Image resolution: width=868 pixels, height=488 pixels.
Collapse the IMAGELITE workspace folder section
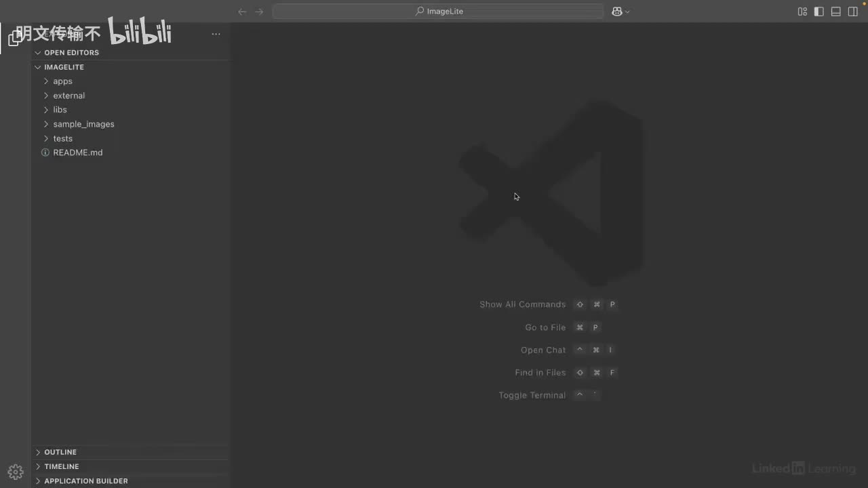click(x=130, y=67)
